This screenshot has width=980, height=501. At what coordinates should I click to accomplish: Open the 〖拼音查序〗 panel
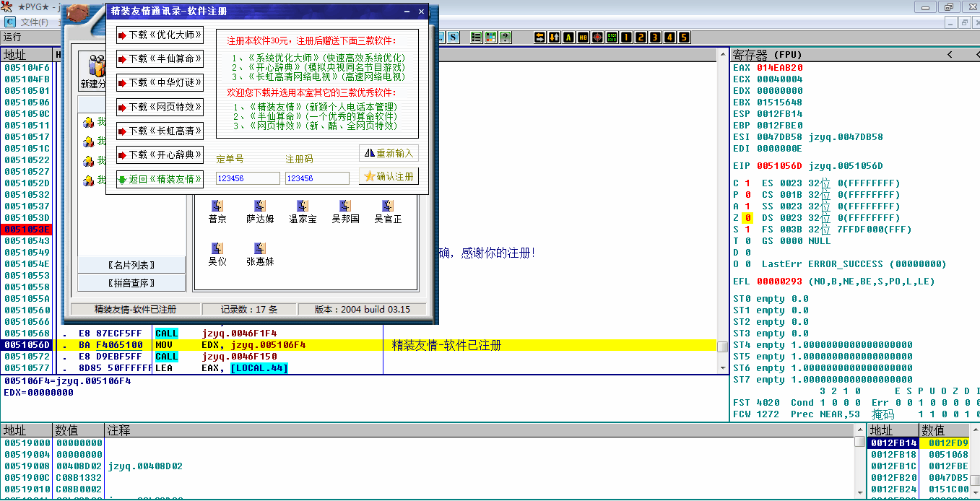(x=131, y=283)
